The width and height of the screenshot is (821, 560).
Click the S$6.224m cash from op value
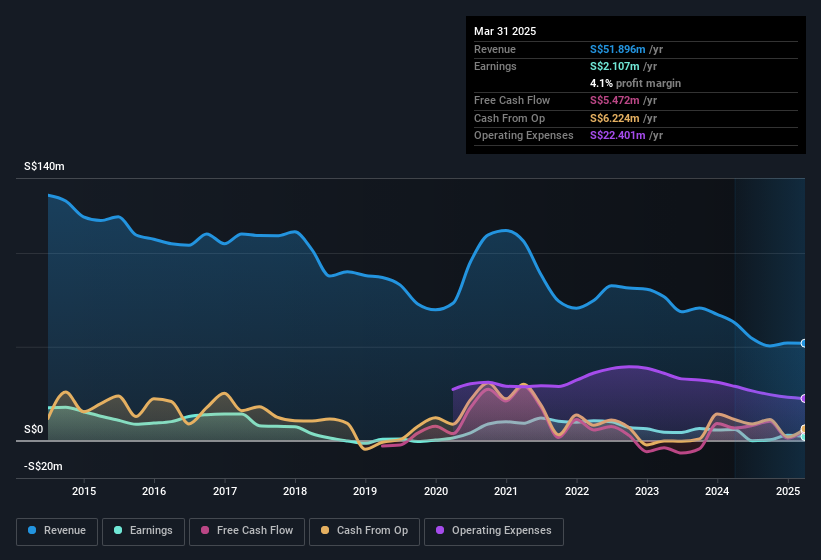click(615, 118)
